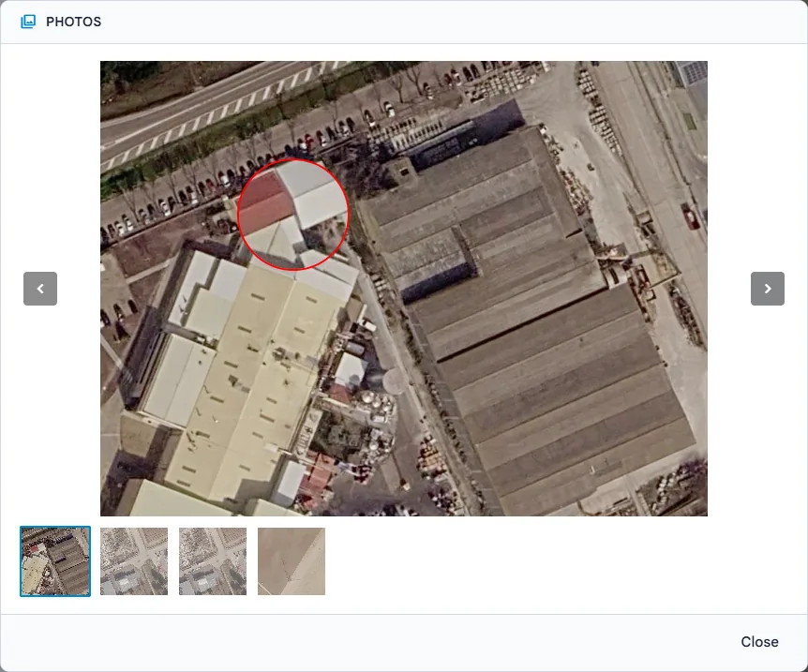Open the second thumbnail photo

pos(134,561)
